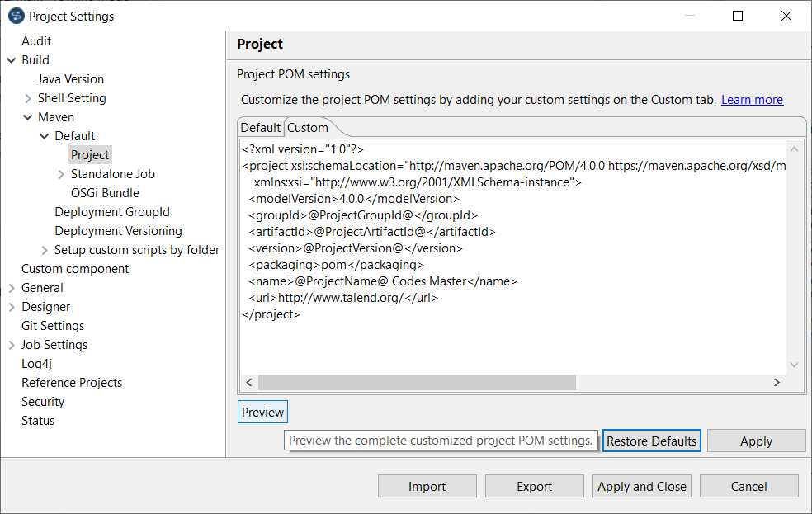This screenshot has height=514, width=812.
Task: Expand the Standalone Job node
Action: [61, 174]
